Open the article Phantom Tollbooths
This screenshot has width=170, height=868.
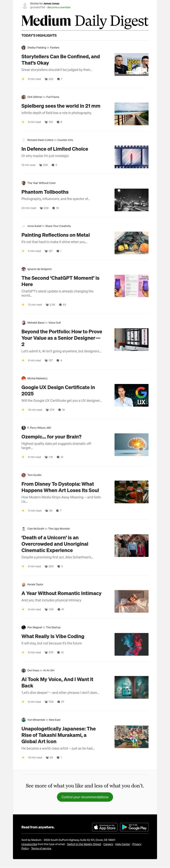(45, 192)
